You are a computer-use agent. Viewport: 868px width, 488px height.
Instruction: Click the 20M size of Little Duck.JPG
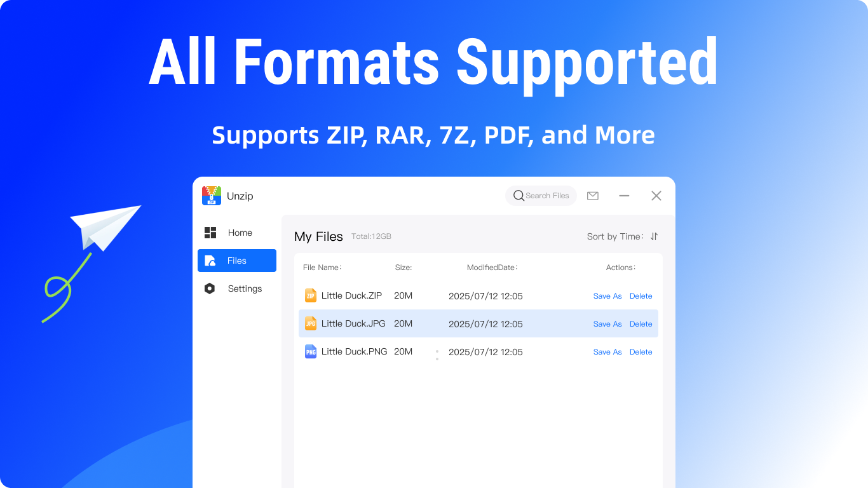pyautogui.click(x=403, y=323)
